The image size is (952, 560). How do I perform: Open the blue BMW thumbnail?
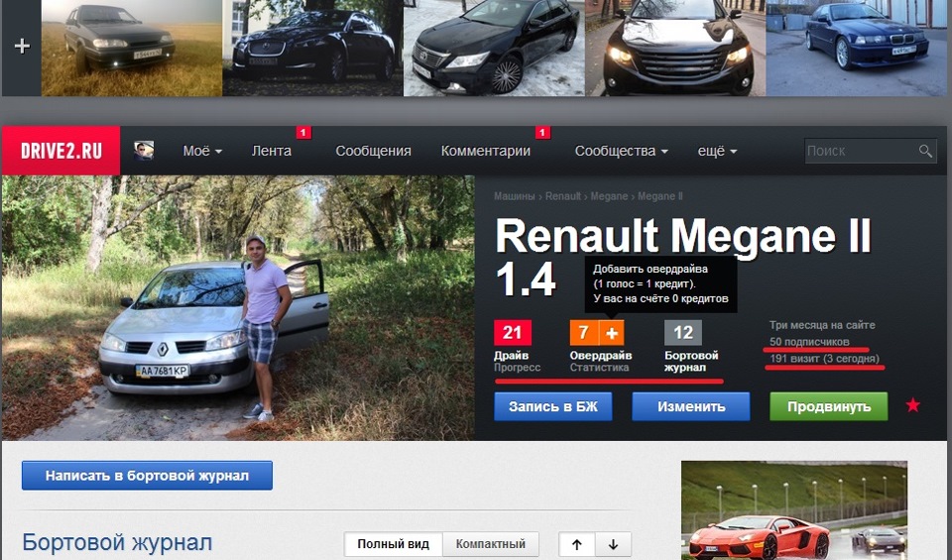coord(856,48)
